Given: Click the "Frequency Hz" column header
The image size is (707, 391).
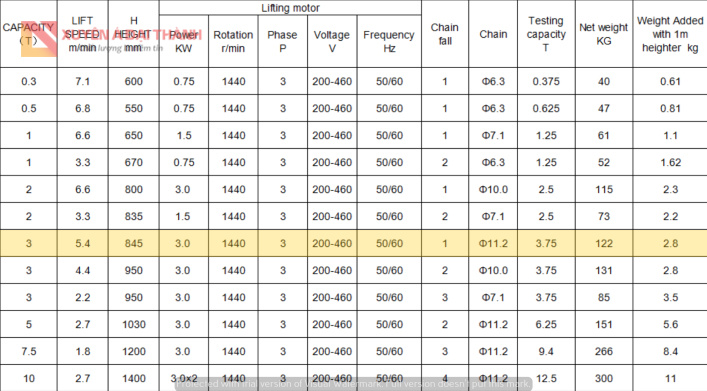Looking at the screenshot, I should click(x=389, y=41).
